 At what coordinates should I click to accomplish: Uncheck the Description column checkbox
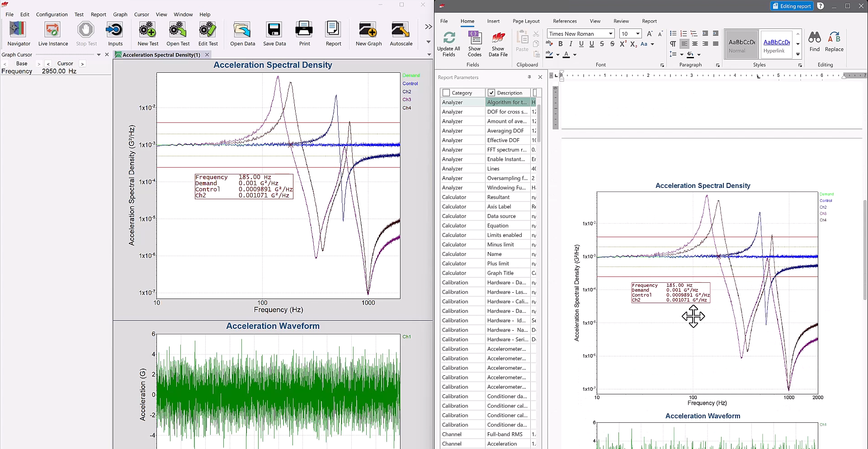(491, 93)
